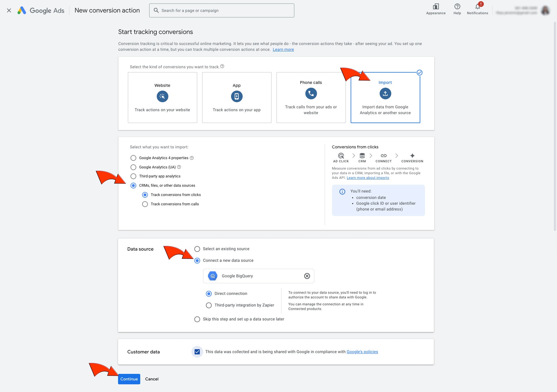Toggle the customer data compliance checkbox
557x392 pixels.
[197, 352]
